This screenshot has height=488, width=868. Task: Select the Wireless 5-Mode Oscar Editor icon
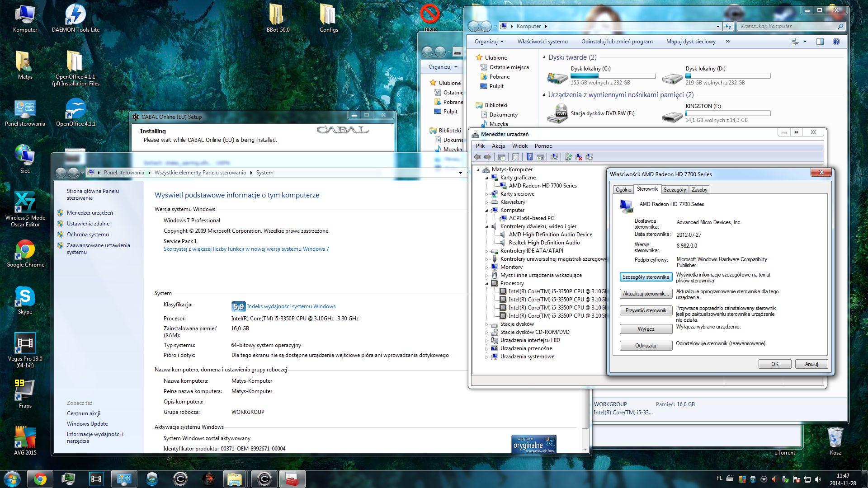click(x=25, y=209)
